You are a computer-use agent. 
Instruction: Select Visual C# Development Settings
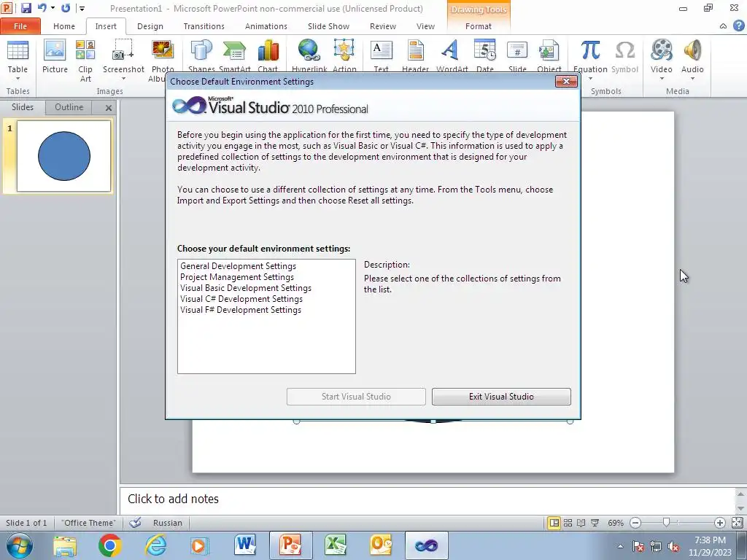pyautogui.click(x=241, y=299)
